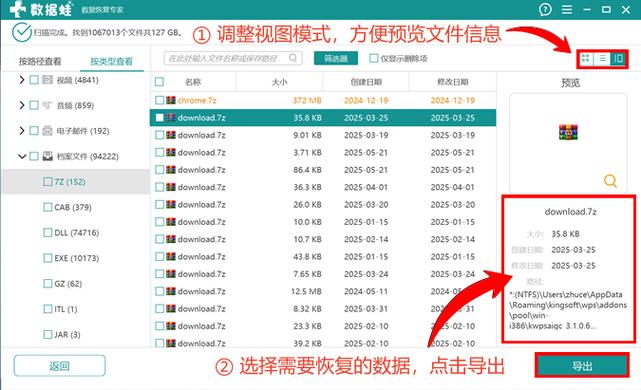The height and width of the screenshot is (390, 641).
Task: Select the 10.7 KB download.7z row
Action: (323, 239)
